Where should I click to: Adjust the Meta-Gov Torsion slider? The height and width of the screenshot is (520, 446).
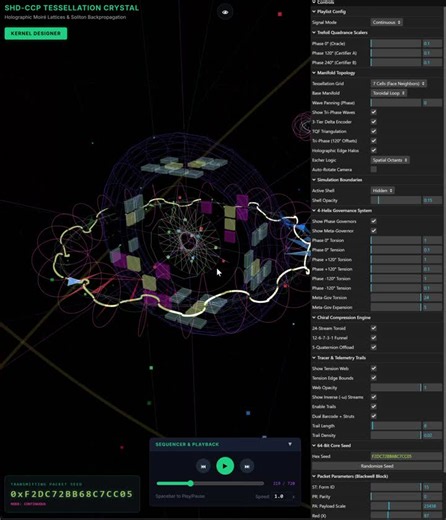pyautogui.click(x=396, y=298)
